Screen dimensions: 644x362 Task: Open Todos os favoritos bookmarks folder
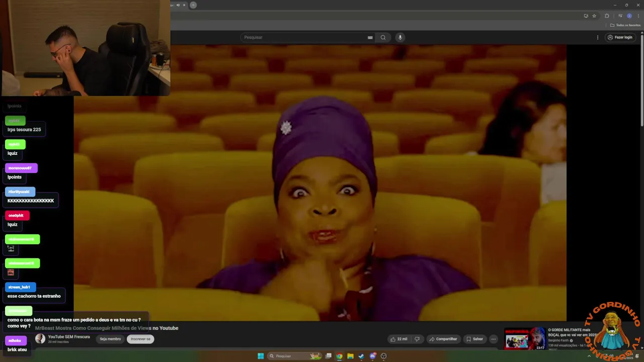tap(625, 25)
